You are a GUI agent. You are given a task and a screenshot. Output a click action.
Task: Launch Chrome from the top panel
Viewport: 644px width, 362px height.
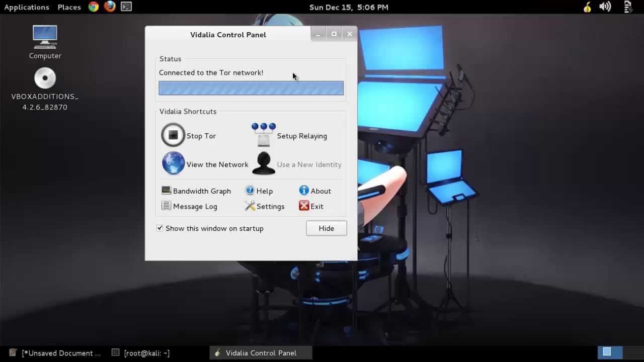tap(94, 7)
